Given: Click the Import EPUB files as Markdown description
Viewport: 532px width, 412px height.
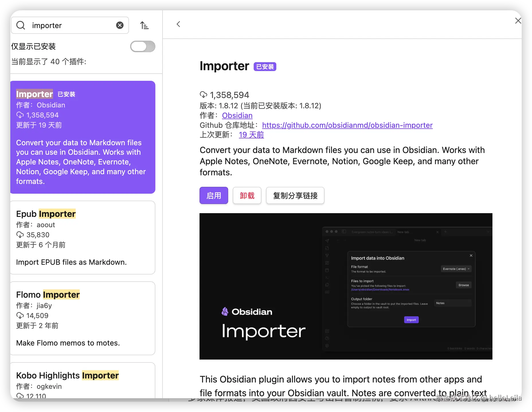Looking at the screenshot, I should tap(71, 262).
